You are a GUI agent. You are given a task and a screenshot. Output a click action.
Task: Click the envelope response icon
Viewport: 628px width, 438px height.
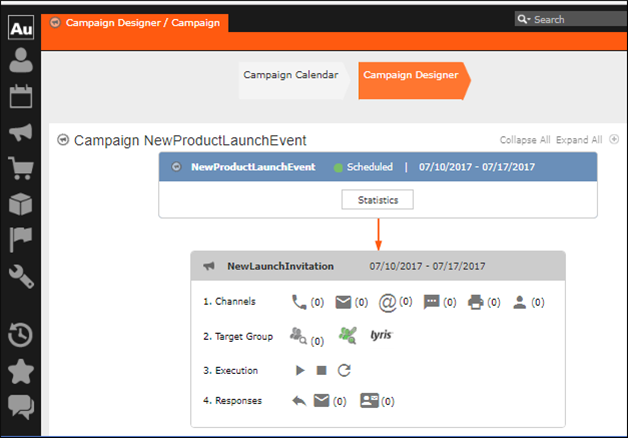[x=322, y=400]
